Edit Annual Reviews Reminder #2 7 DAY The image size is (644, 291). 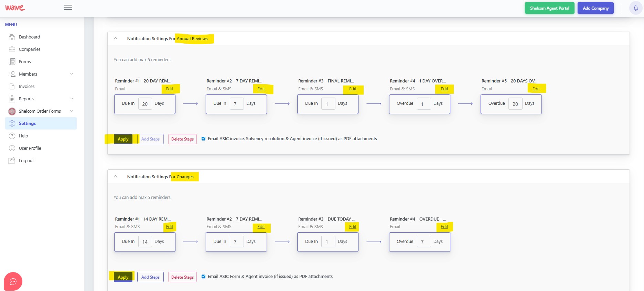(x=261, y=89)
